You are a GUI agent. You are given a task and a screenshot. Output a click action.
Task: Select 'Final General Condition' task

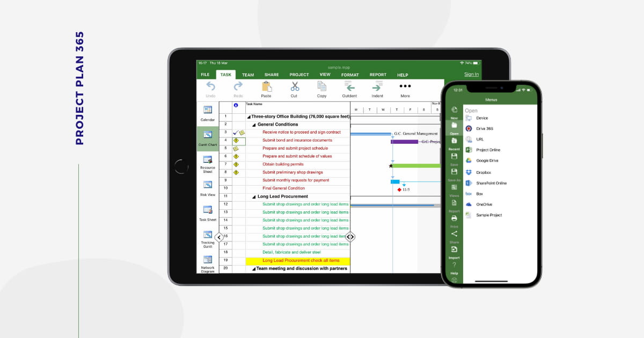pyautogui.click(x=283, y=188)
